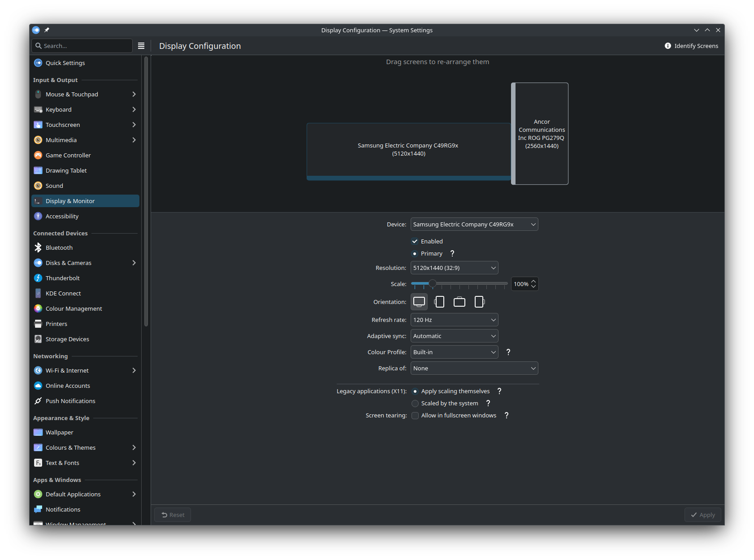Click the Colour Profile help question mark
The width and height of the screenshot is (754, 560).
[x=508, y=352]
